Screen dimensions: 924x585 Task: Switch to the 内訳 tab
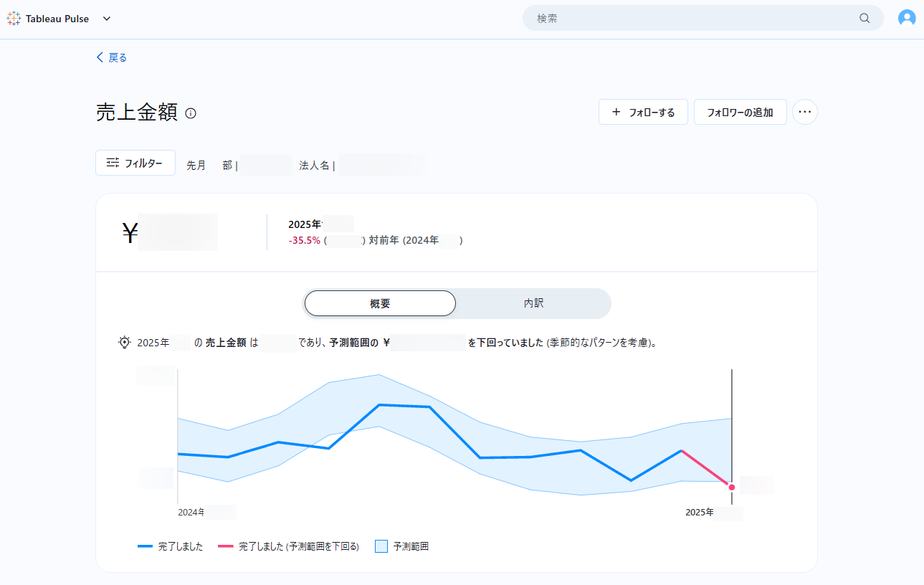533,303
